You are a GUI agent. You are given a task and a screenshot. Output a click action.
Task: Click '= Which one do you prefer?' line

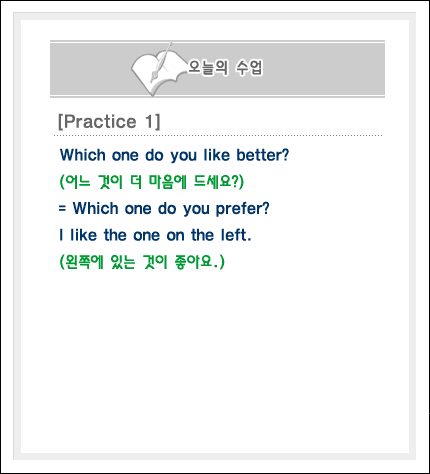(x=164, y=209)
